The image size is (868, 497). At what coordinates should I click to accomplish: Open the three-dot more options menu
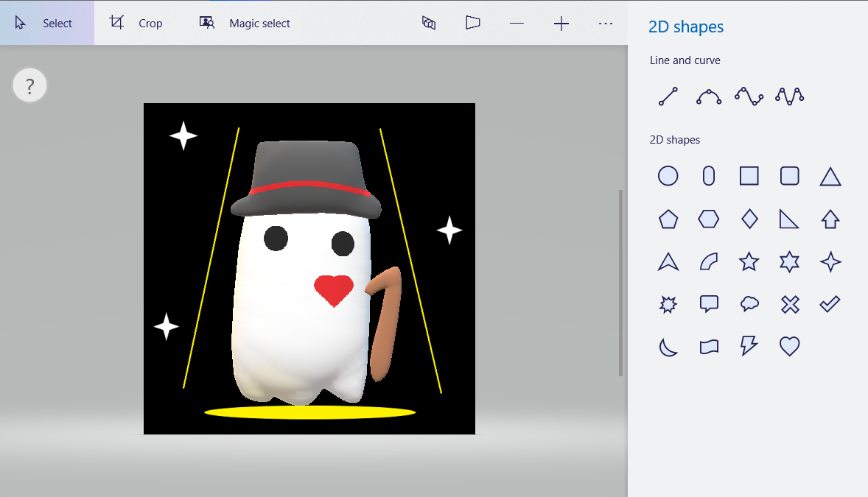click(606, 24)
